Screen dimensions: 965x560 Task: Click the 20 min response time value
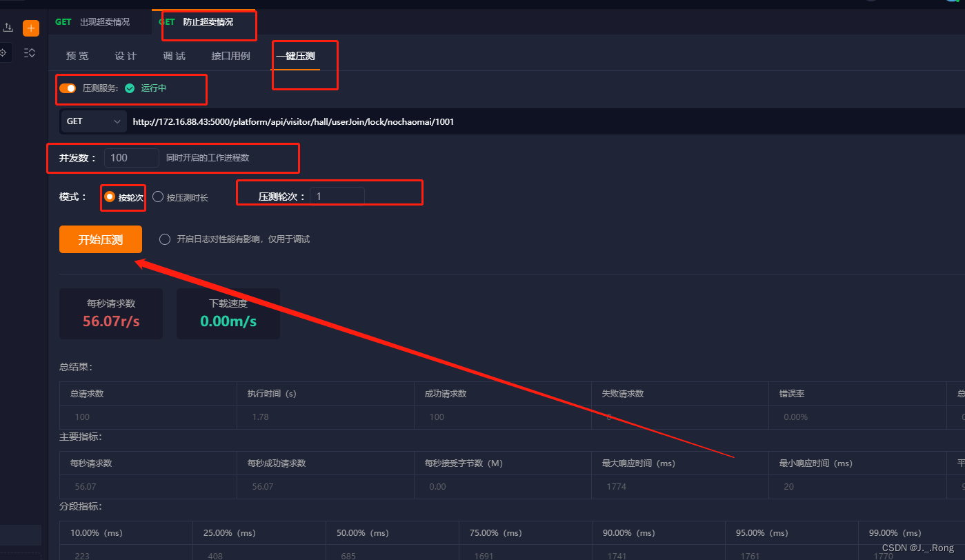tap(788, 487)
